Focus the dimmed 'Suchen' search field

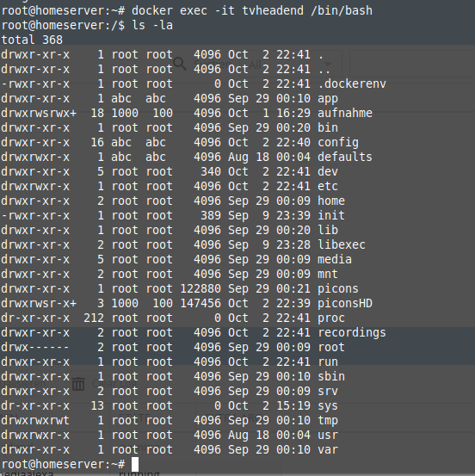coord(213,64)
